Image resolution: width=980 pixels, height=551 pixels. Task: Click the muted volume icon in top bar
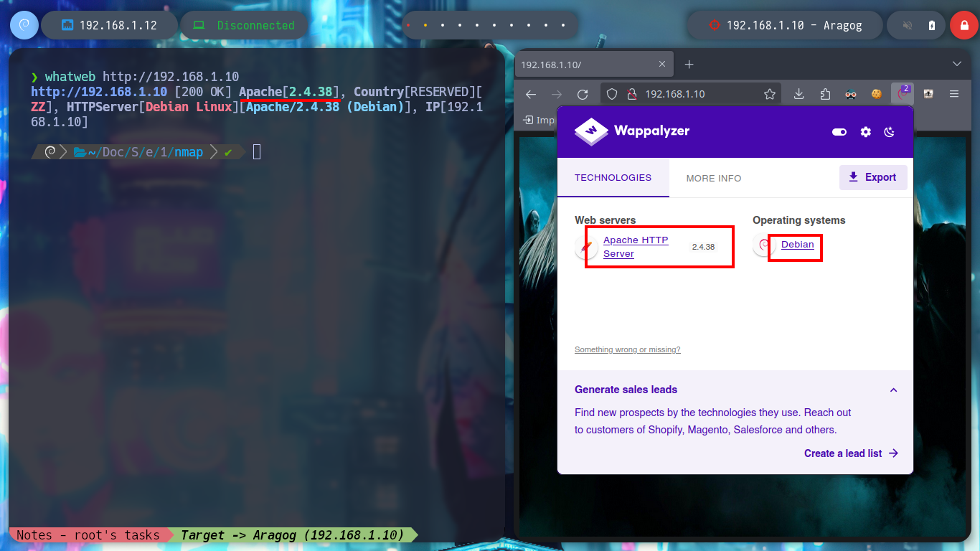click(908, 25)
